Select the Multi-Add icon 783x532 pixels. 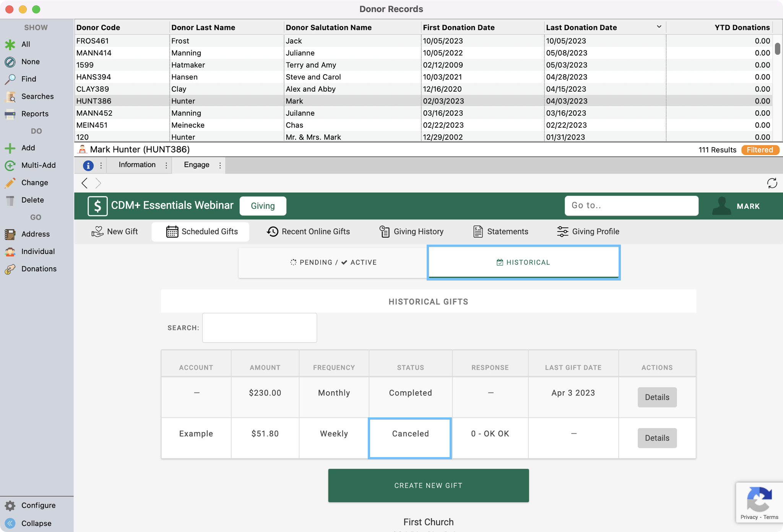point(10,165)
